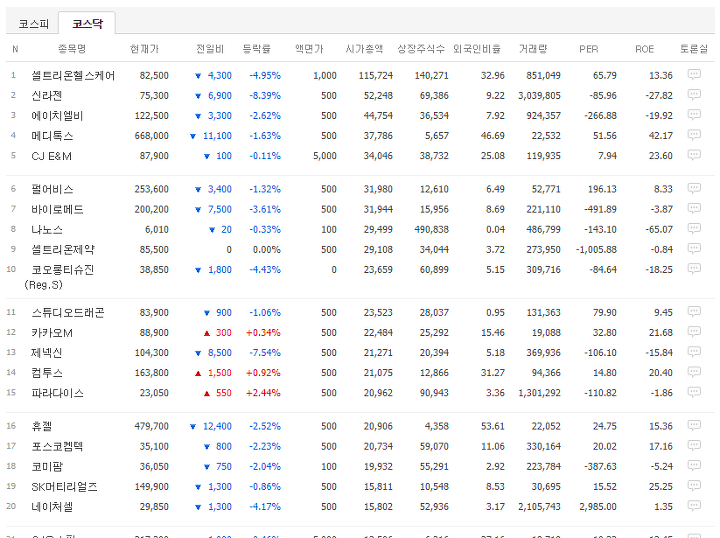Open discussion board icon for CJ E&M
The image size is (720, 538).
tap(694, 155)
